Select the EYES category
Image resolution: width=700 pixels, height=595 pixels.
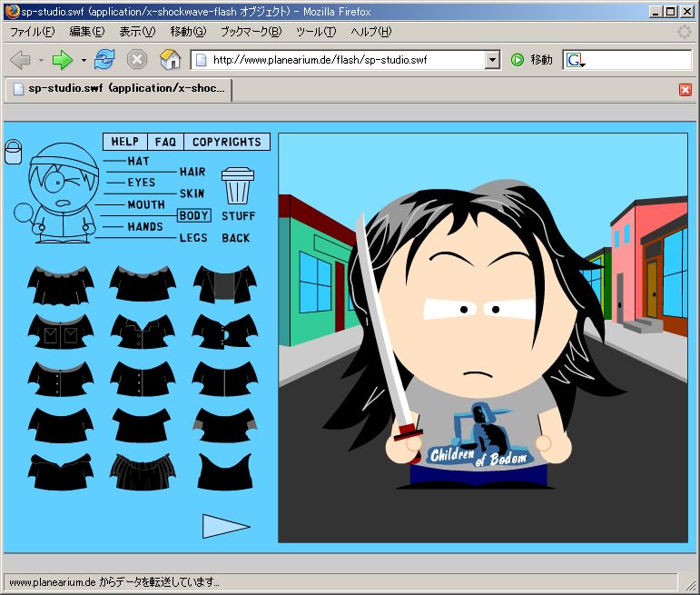(142, 183)
